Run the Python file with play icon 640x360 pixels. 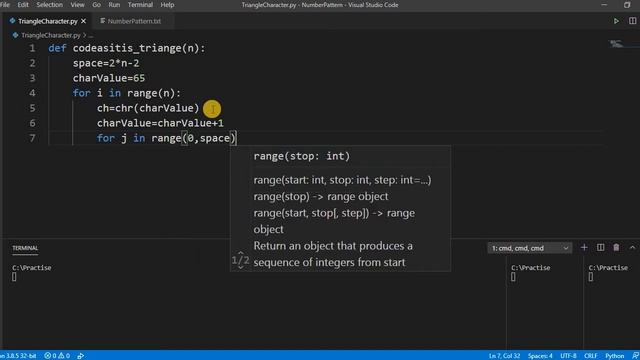(616, 21)
